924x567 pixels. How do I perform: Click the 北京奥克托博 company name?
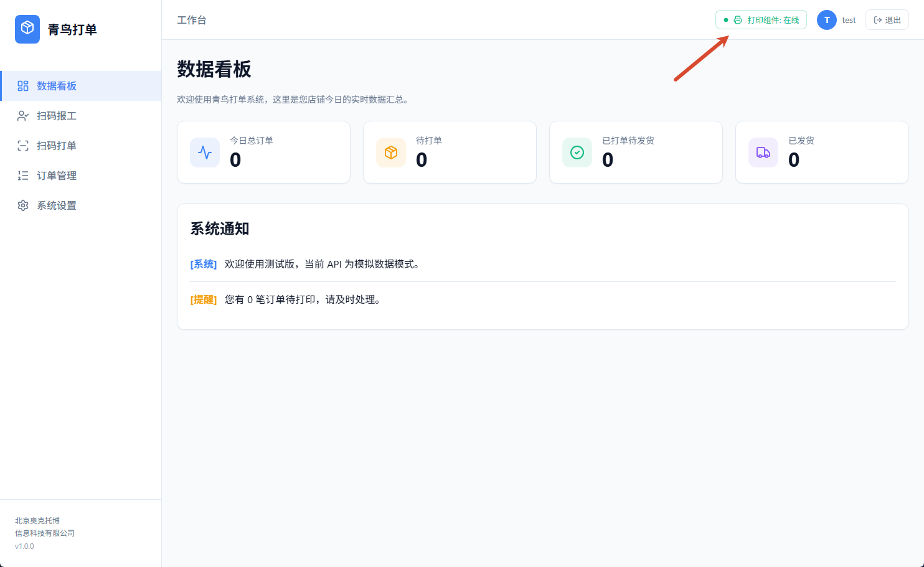point(37,521)
